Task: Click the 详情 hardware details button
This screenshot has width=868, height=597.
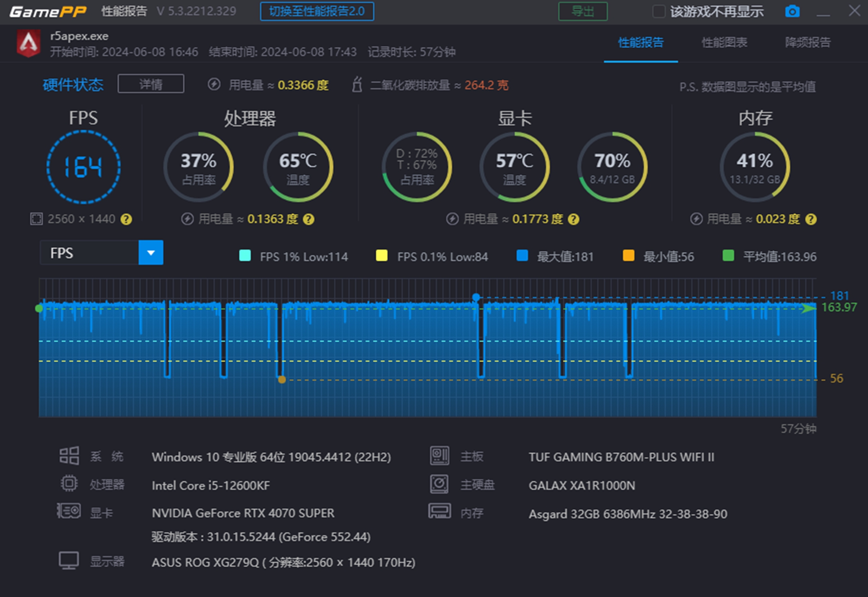Action: pyautogui.click(x=151, y=84)
